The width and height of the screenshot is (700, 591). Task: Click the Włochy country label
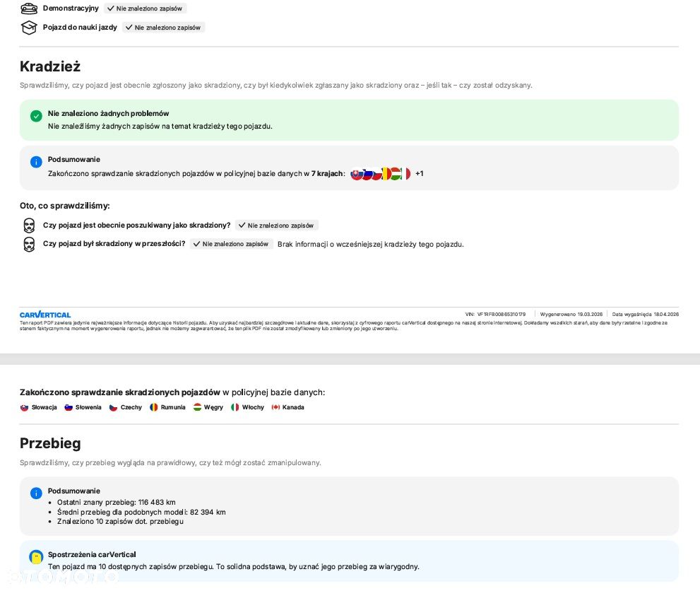pos(253,407)
